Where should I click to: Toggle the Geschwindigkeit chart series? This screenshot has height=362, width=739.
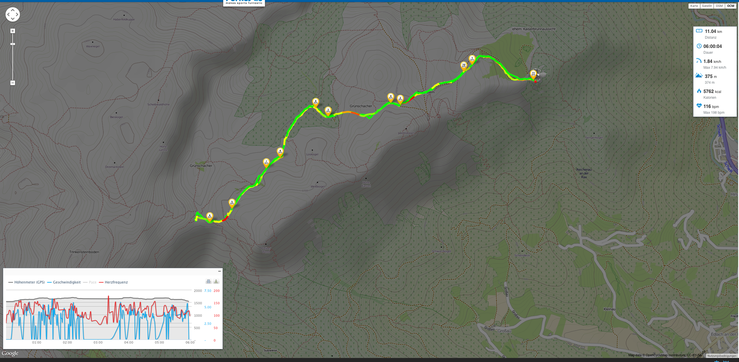point(64,282)
